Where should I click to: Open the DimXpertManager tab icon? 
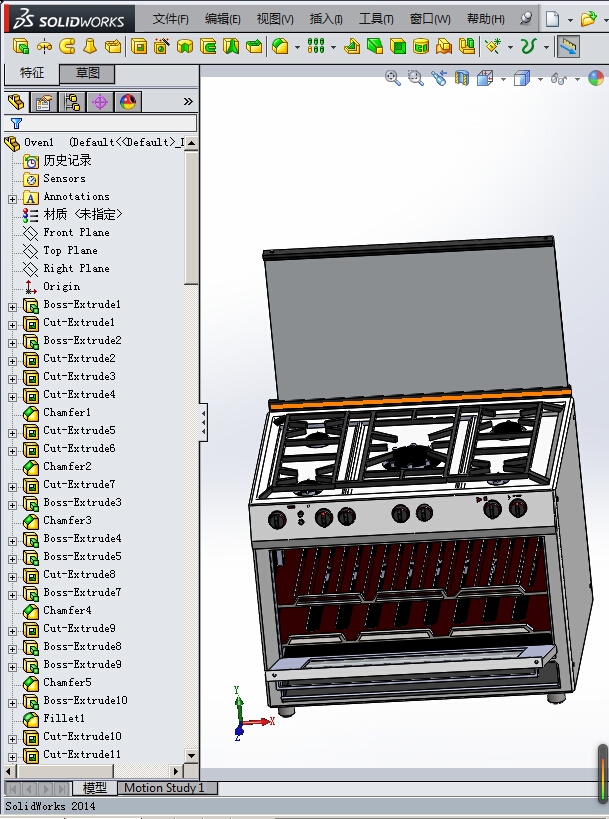[x=100, y=101]
